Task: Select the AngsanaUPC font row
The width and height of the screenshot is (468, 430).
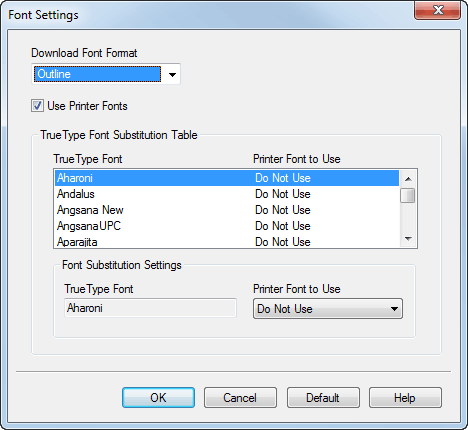Action: point(227,226)
